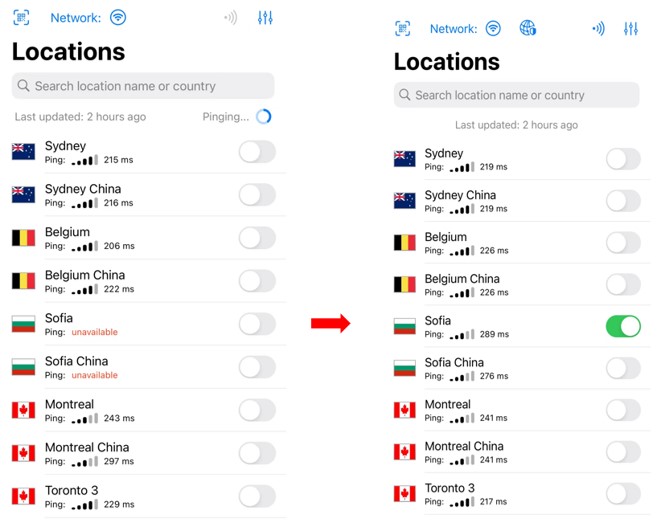Viewport: 657px width, 523px height.
Task: Enable Belgium China toggle in left screen
Action: pos(257,281)
